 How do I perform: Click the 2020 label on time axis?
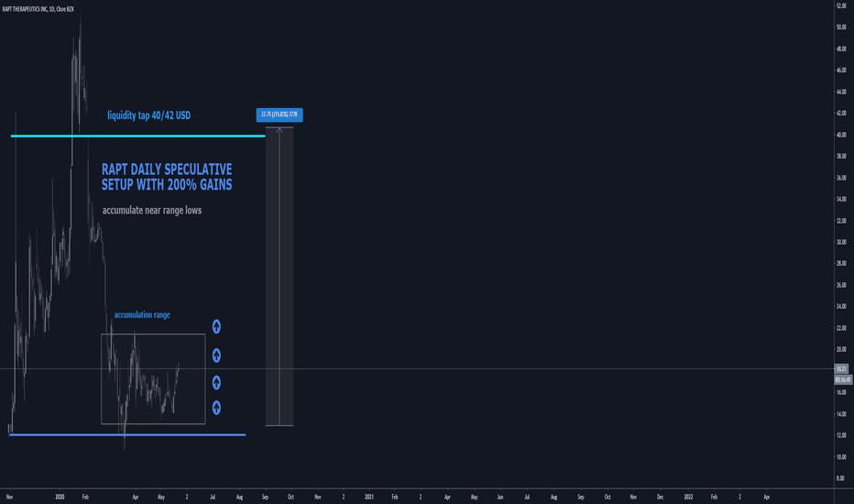click(x=60, y=497)
